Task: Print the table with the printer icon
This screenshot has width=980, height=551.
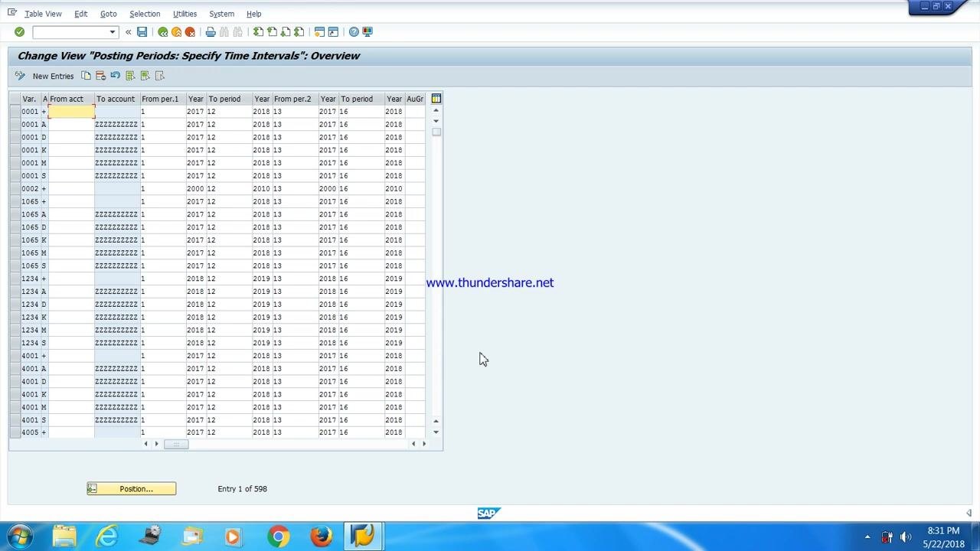Action: click(x=211, y=32)
